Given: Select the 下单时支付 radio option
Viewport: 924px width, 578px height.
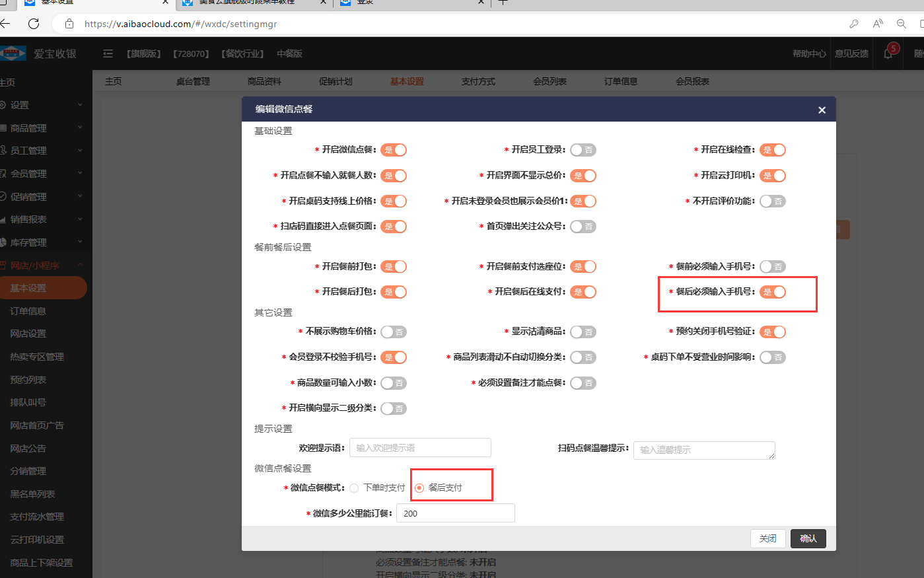Looking at the screenshot, I should point(355,488).
